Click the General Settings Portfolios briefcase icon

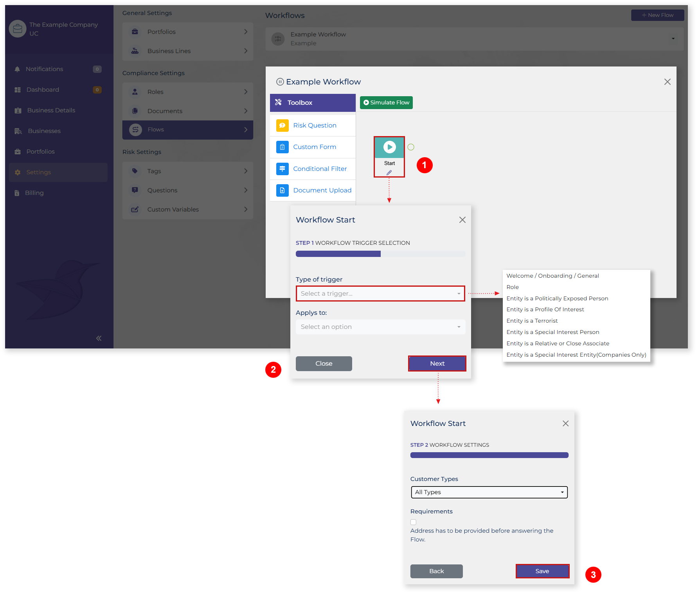135,32
